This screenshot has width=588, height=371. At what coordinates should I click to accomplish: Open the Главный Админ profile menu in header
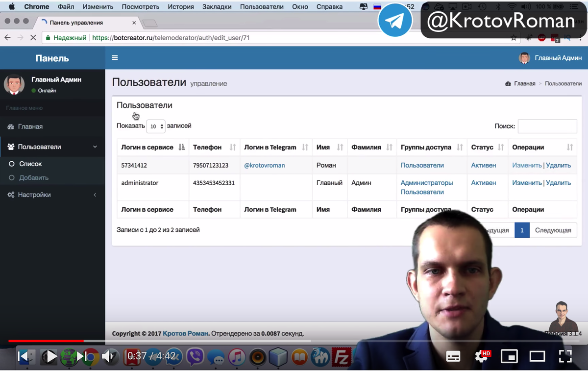click(x=550, y=58)
